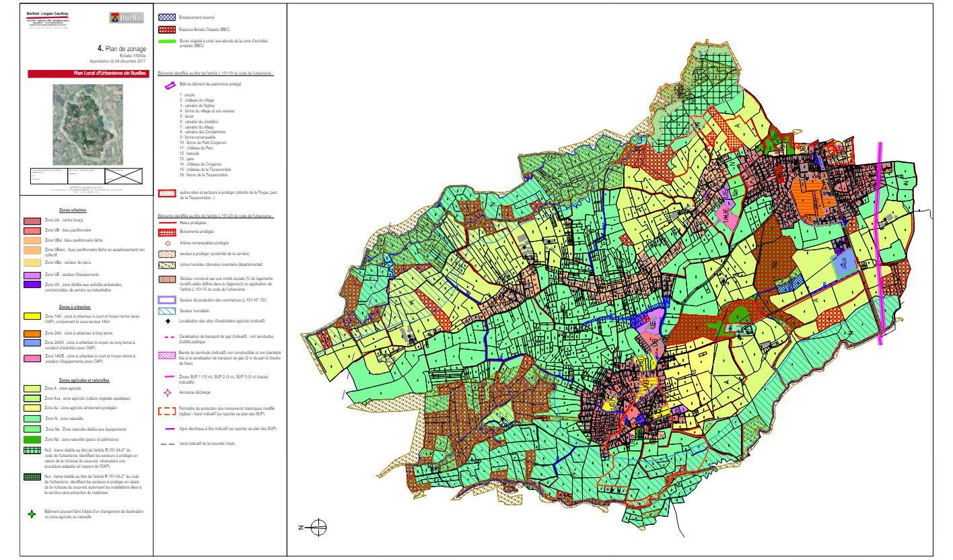This screenshot has width=953, height=560.
Task: Click the "4. Plan de zonage" title
Action: pyautogui.click(x=121, y=48)
